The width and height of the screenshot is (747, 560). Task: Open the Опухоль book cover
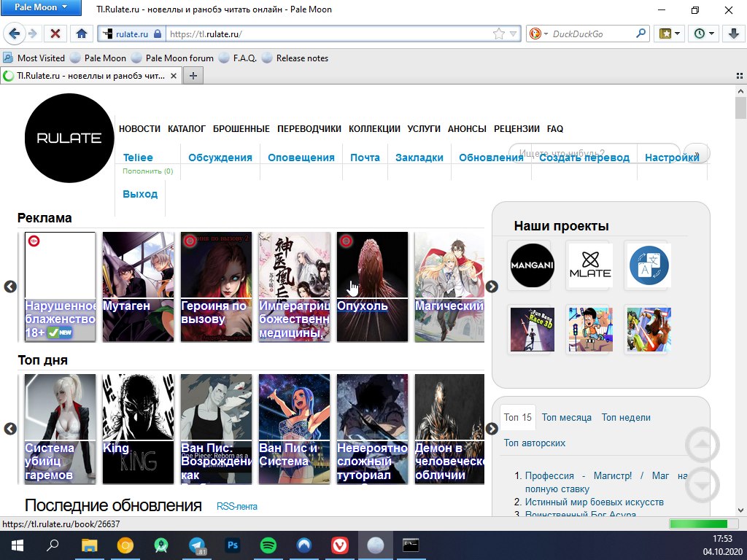pyautogui.click(x=372, y=287)
